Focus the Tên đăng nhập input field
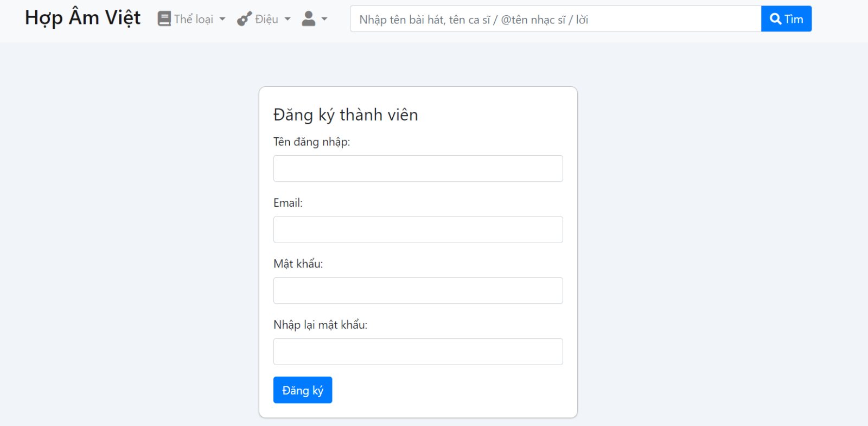This screenshot has width=868, height=426. coord(418,168)
